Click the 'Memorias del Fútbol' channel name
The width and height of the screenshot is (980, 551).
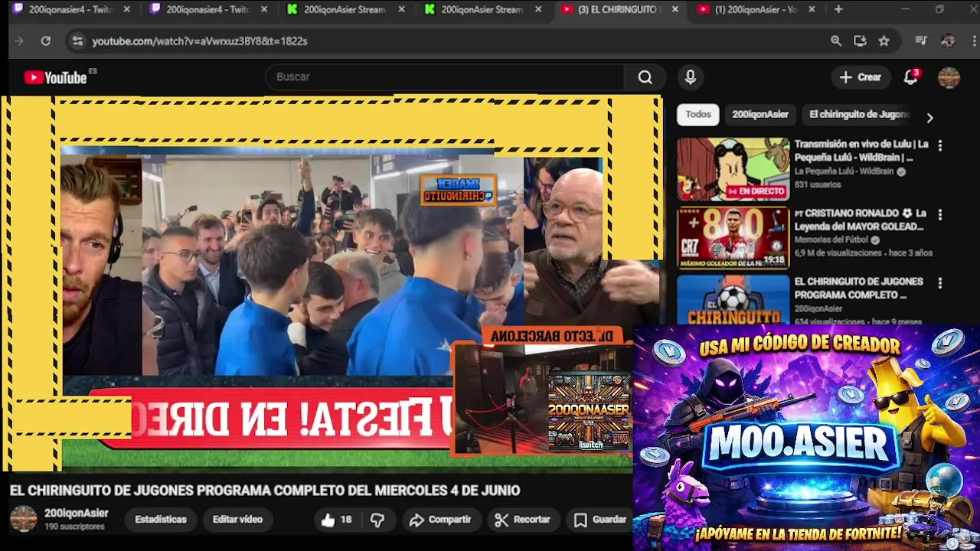(x=832, y=240)
